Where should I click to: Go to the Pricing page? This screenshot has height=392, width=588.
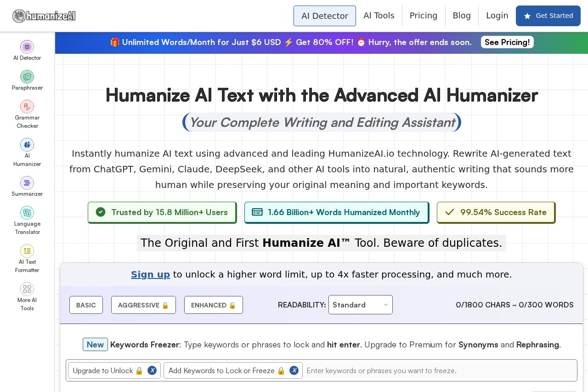tap(424, 16)
